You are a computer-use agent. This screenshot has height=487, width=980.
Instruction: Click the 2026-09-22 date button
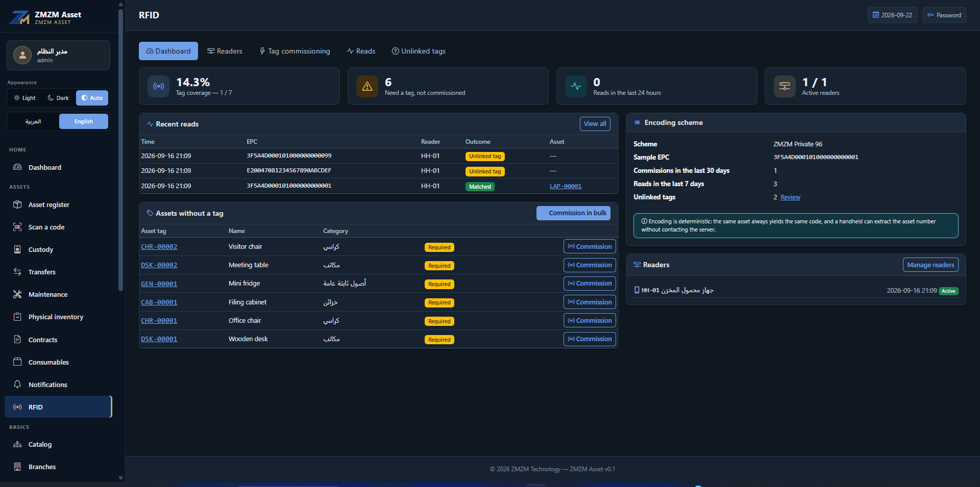tap(892, 15)
